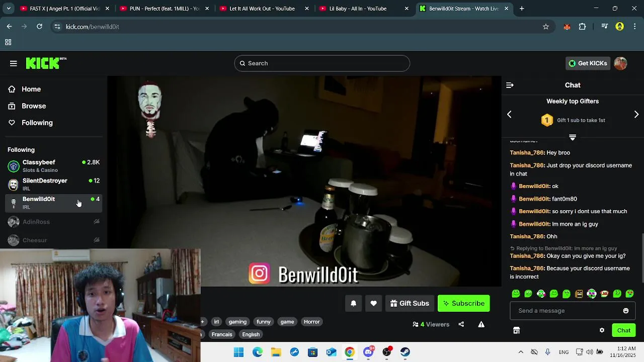Image resolution: width=644 pixels, height=362 pixels.
Task: Switch to Let It All Work Out tab
Action: [264, 9]
